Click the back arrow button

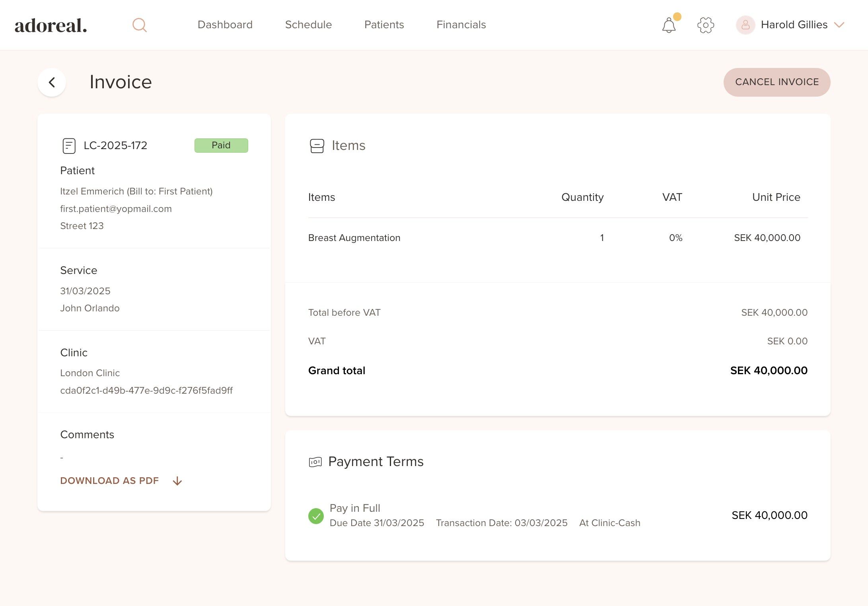coord(52,82)
